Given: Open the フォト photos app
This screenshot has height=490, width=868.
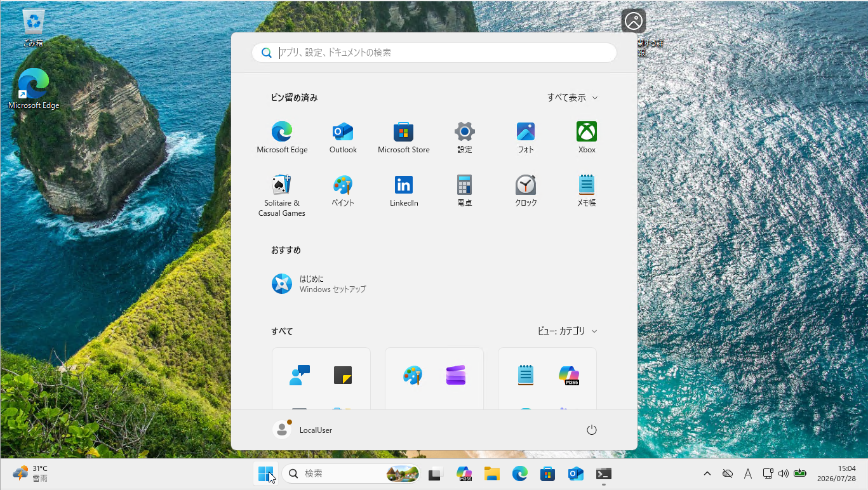Looking at the screenshot, I should (526, 138).
